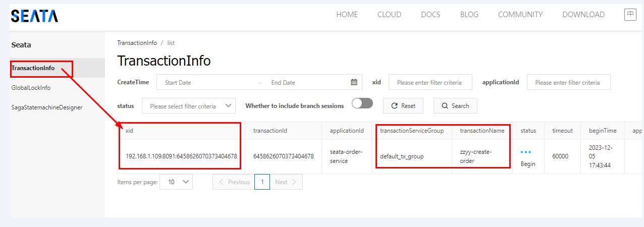
Task: Click the Seata sidebar heading
Action: 21,45
